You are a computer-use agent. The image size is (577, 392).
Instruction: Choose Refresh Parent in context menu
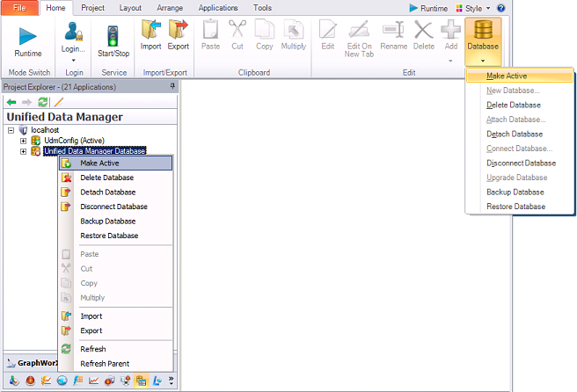pos(105,364)
